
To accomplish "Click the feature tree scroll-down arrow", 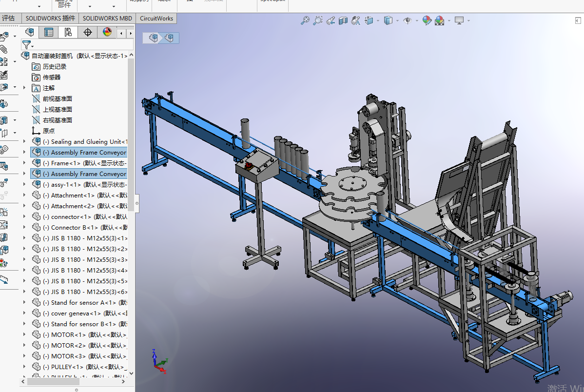I will (131, 373).
